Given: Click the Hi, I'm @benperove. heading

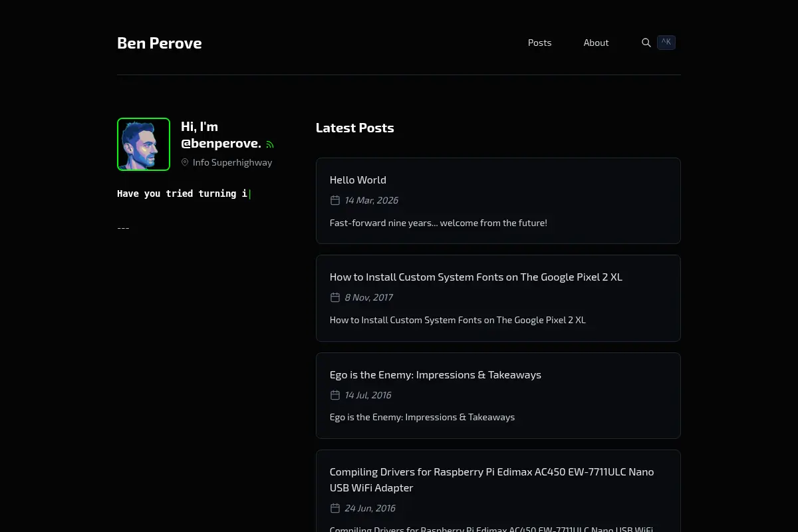Looking at the screenshot, I should pyautogui.click(x=221, y=135).
